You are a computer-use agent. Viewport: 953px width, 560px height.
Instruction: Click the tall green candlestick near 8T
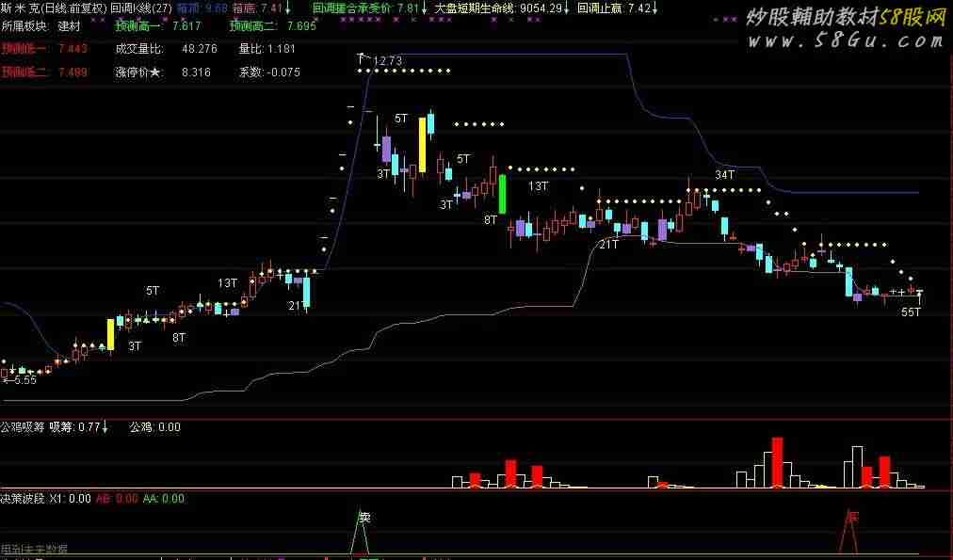[x=503, y=194]
